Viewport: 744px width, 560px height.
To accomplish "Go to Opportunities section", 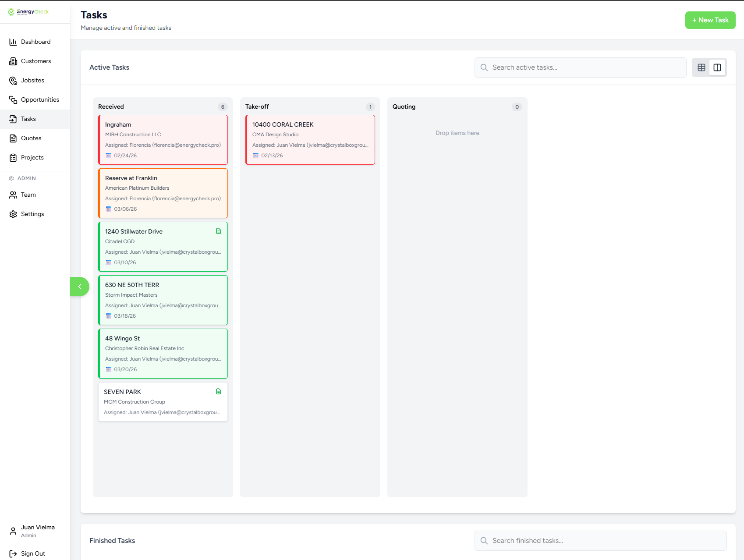I will pos(39,100).
